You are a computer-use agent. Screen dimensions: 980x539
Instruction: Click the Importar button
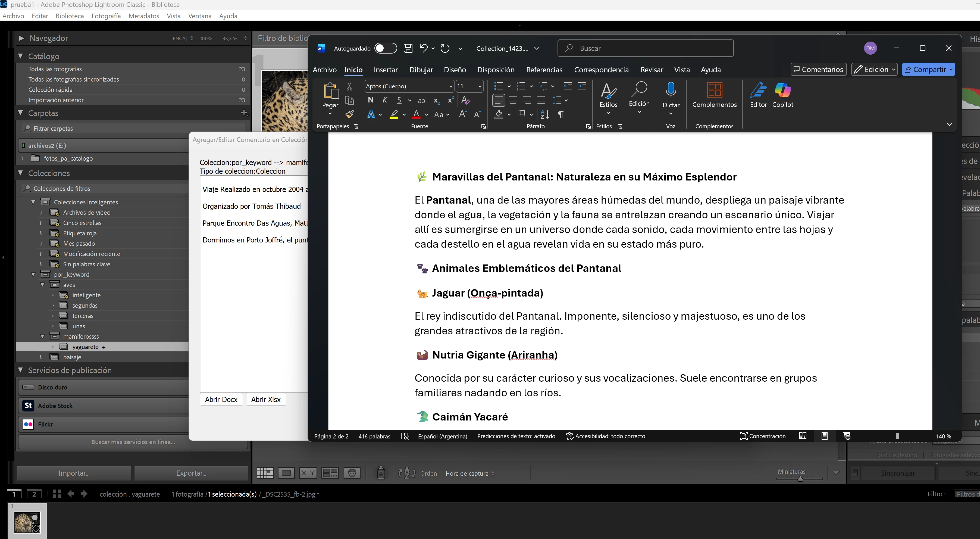pos(74,473)
